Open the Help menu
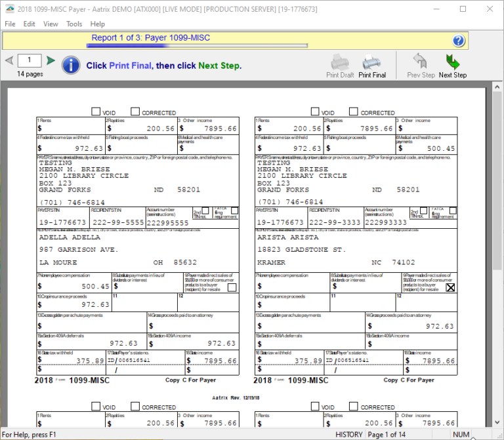The width and height of the screenshot is (504, 440). coord(97,24)
